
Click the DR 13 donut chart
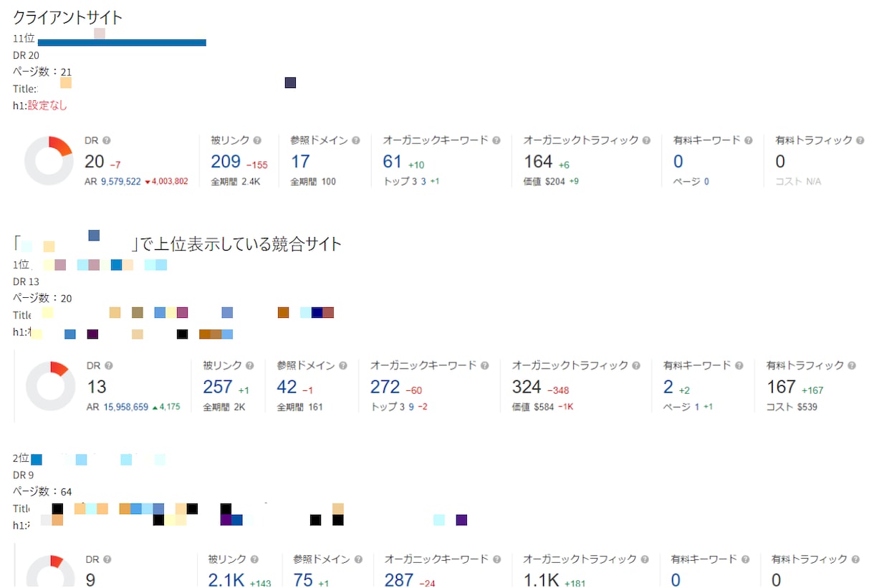click(50, 386)
